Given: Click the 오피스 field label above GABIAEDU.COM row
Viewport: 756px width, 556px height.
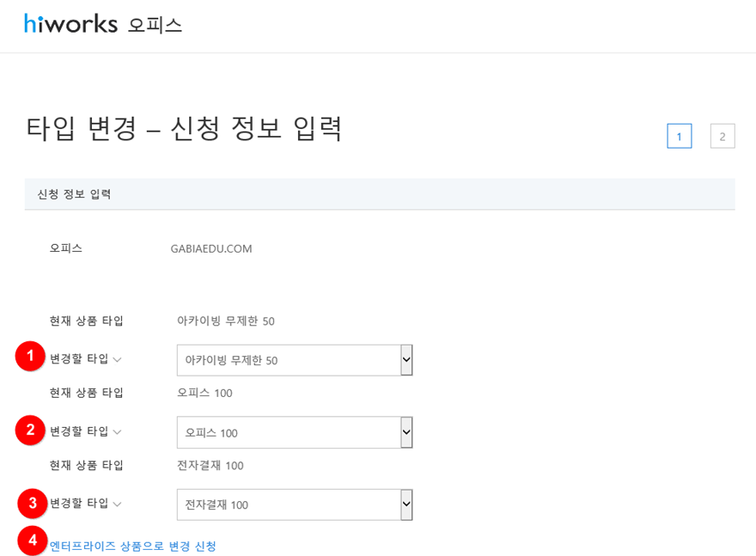Looking at the screenshot, I should coord(66,248).
